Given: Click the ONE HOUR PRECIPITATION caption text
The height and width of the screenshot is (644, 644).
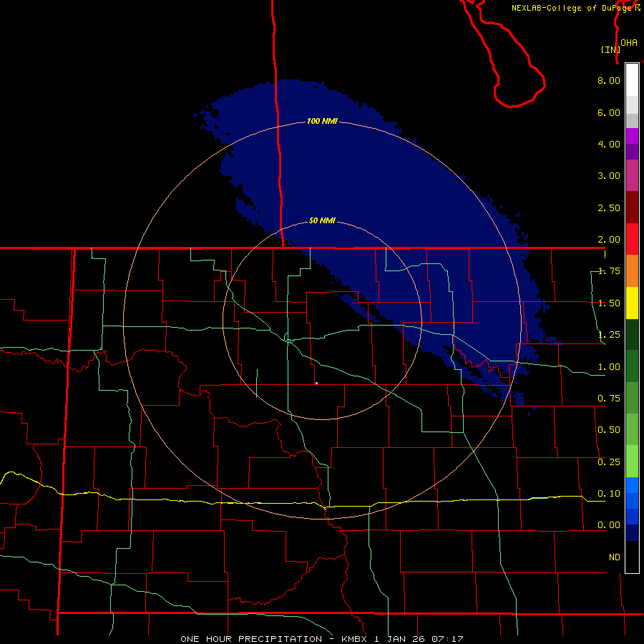Looking at the screenshot, I should (251, 639).
